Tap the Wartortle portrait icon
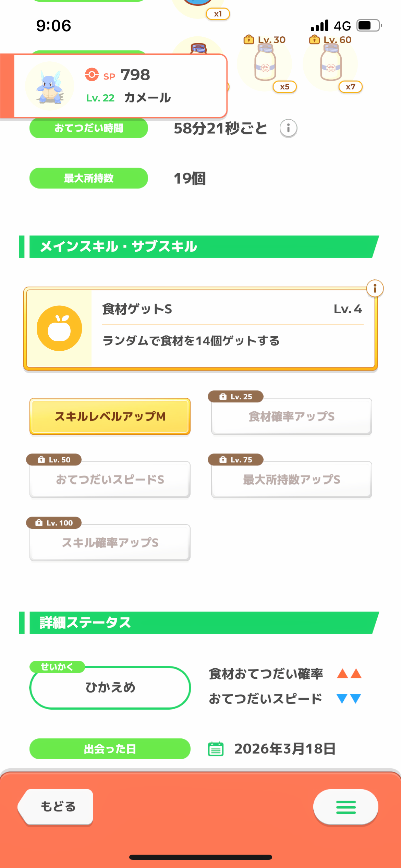Image resolution: width=401 pixels, height=868 pixels. tap(50, 86)
